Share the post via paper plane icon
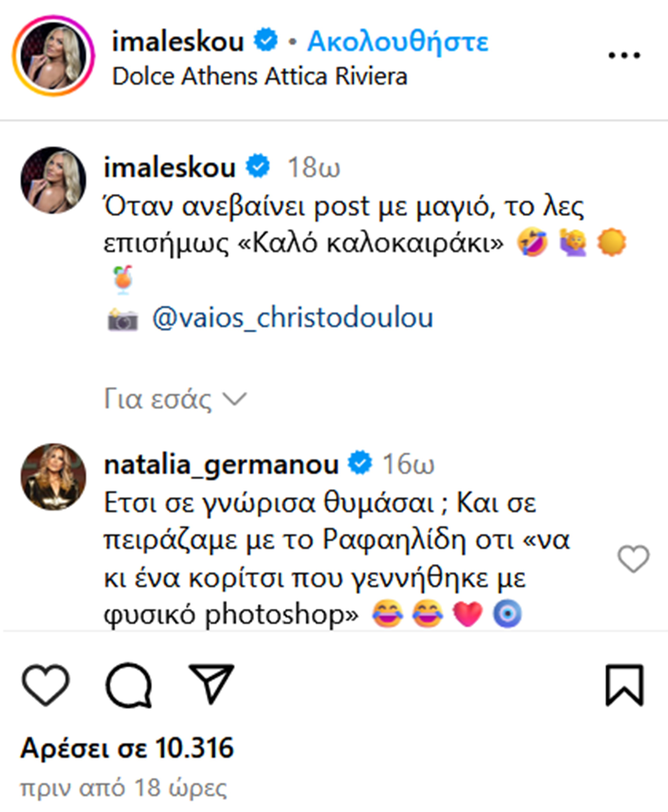668x812 pixels. [211, 684]
